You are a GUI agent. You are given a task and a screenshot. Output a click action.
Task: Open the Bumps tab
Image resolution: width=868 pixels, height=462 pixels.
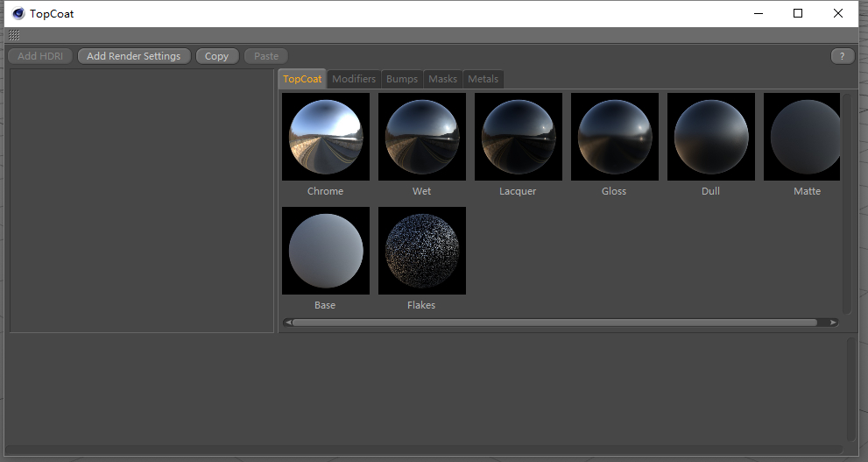point(402,79)
